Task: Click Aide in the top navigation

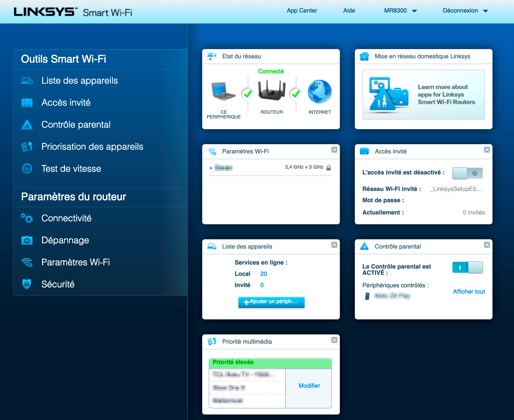Action: pyautogui.click(x=349, y=11)
